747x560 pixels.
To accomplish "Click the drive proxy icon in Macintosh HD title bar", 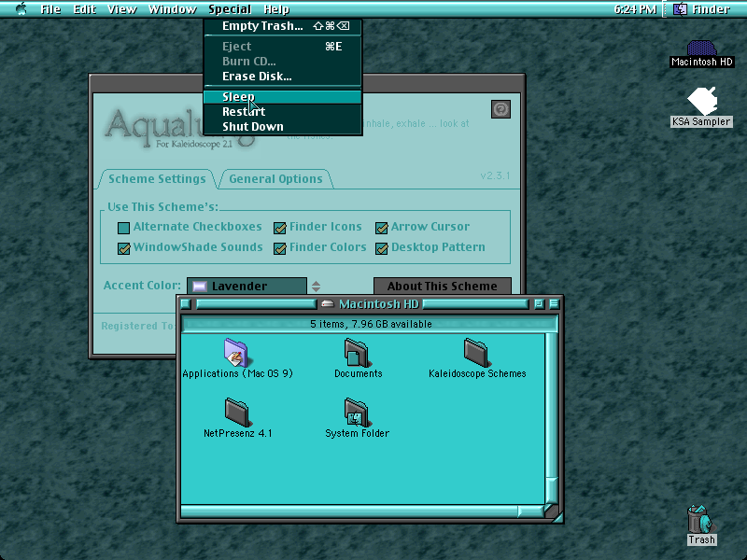I will click(328, 304).
